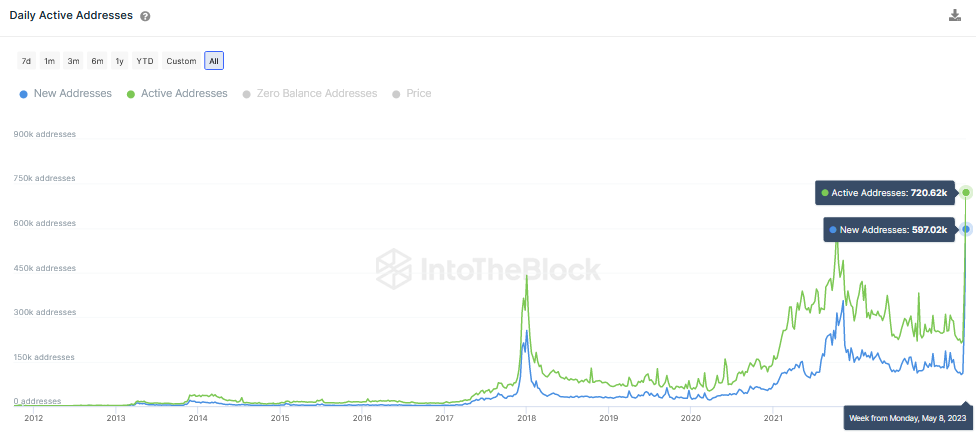This screenshot has width=976, height=439.
Task: Switch to the 6m time range
Action: point(97,61)
